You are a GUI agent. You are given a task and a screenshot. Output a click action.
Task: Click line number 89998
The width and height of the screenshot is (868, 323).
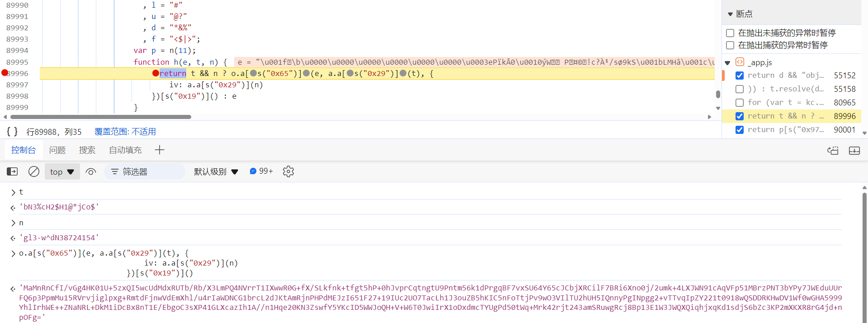pyautogui.click(x=17, y=96)
